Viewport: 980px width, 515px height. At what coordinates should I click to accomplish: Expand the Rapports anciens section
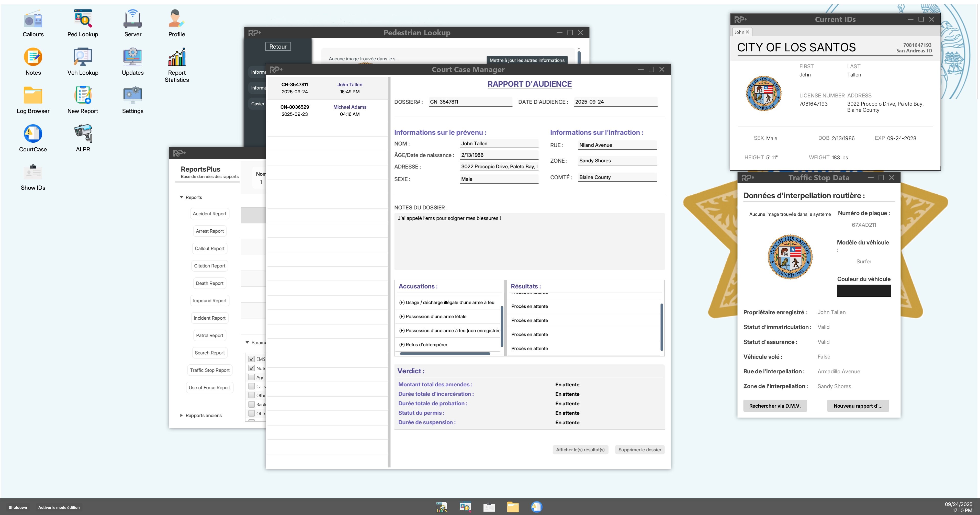tap(182, 415)
